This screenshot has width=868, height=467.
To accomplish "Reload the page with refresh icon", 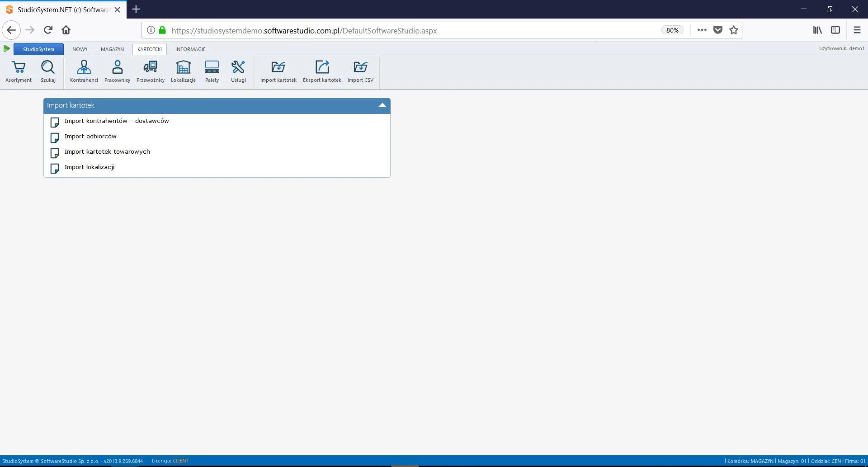I will (x=48, y=30).
